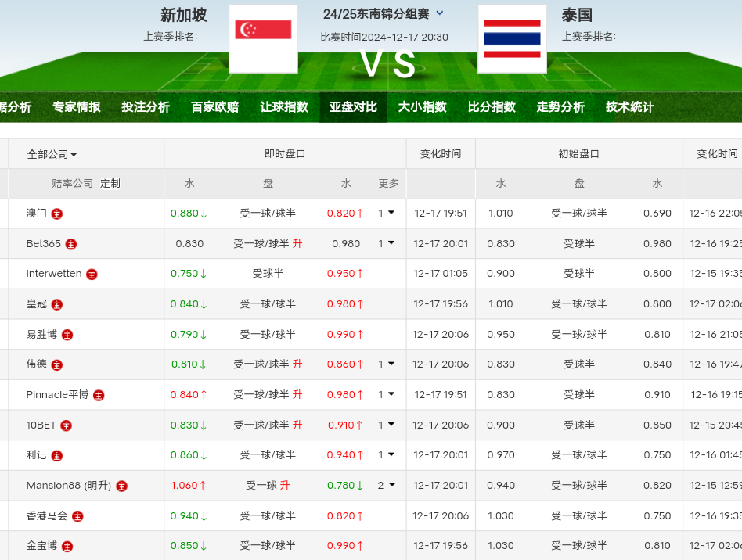The width and height of the screenshot is (742, 560).
Task: Click the red 主 badge beside Interwetten
Action: tap(92, 275)
